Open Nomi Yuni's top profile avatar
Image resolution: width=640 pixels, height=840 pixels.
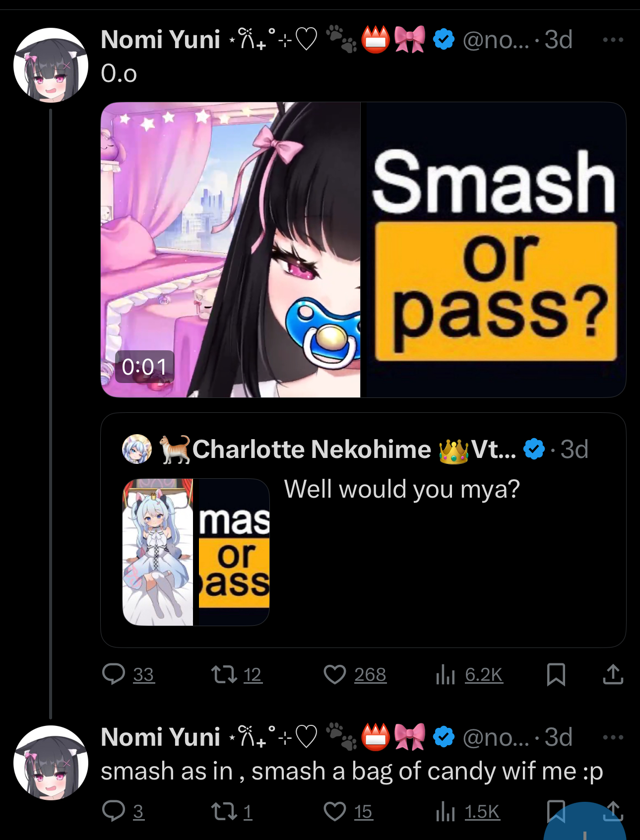[51, 65]
